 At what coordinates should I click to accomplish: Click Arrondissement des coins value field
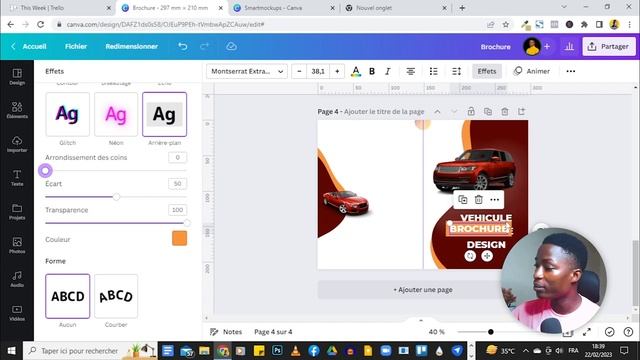tap(177, 158)
